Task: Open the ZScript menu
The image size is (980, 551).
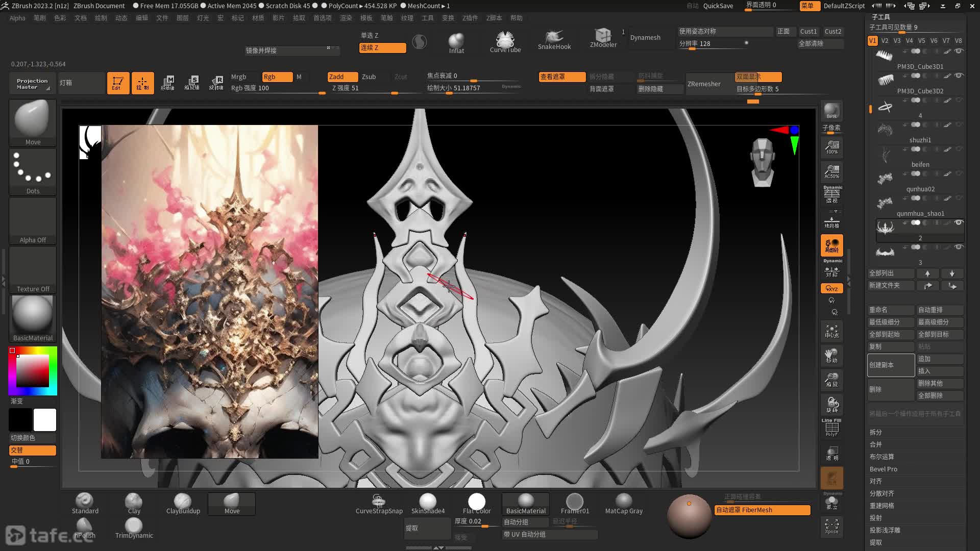Action: pos(494,18)
